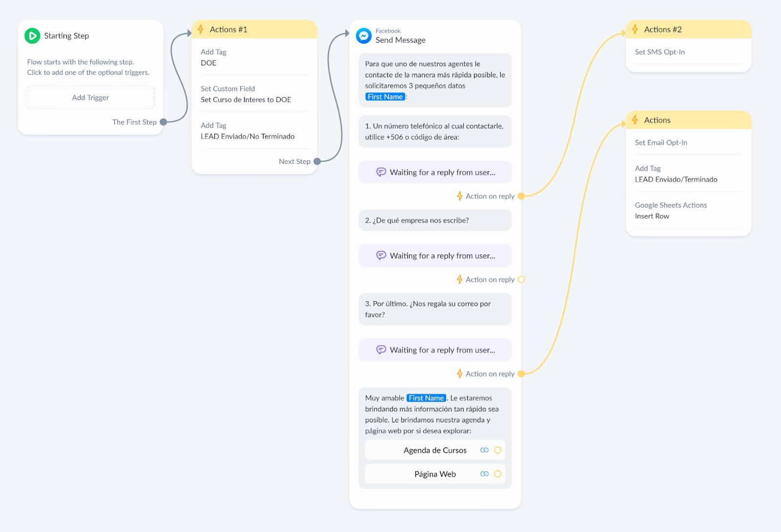The width and height of the screenshot is (781, 532).
Task: Click the third Action on reply label
Action: 490,374
